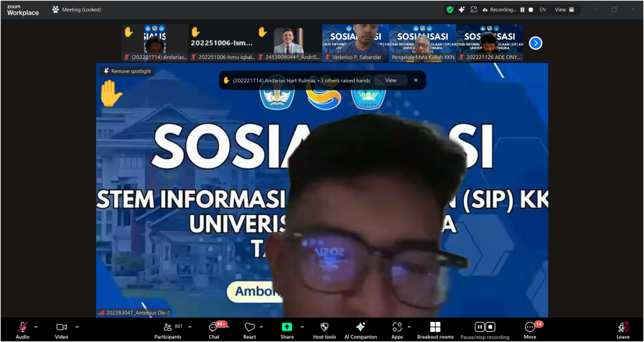The height and width of the screenshot is (342, 644).
Task: Expand the audio options chevron
Action: [36, 326]
